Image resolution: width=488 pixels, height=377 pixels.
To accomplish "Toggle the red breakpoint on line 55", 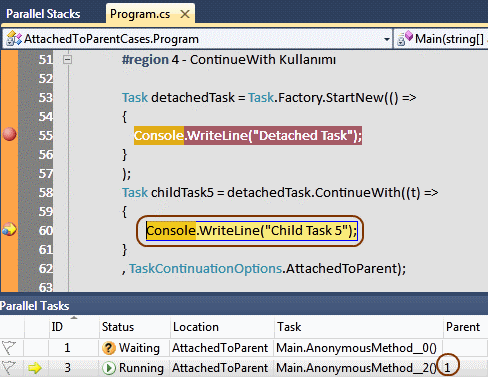I will pos(9,134).
